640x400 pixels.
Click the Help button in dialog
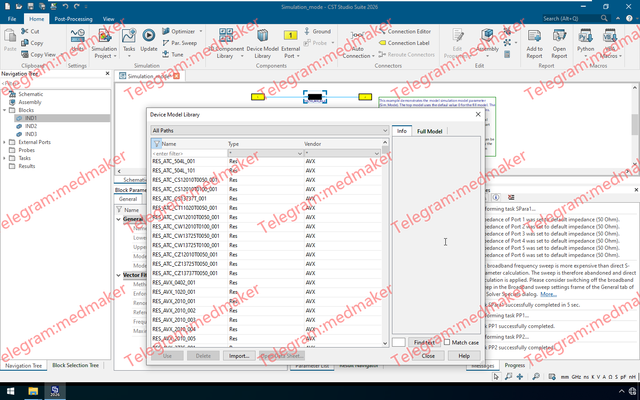pos(464,356)
